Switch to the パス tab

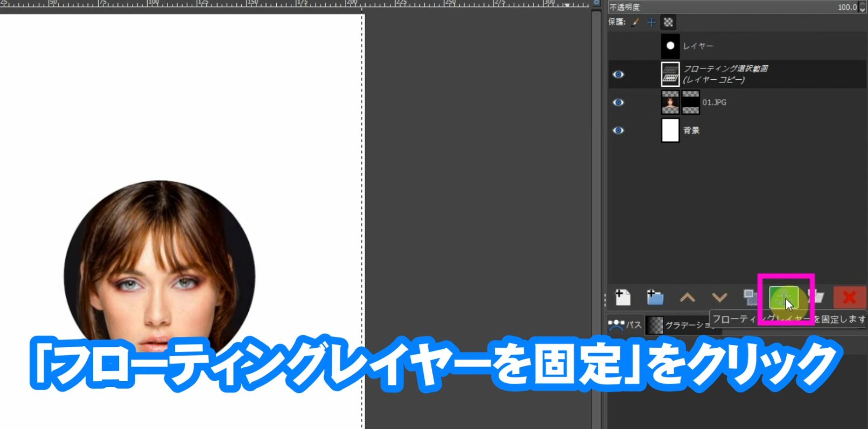pyautogui.click(x=625, y=325)
